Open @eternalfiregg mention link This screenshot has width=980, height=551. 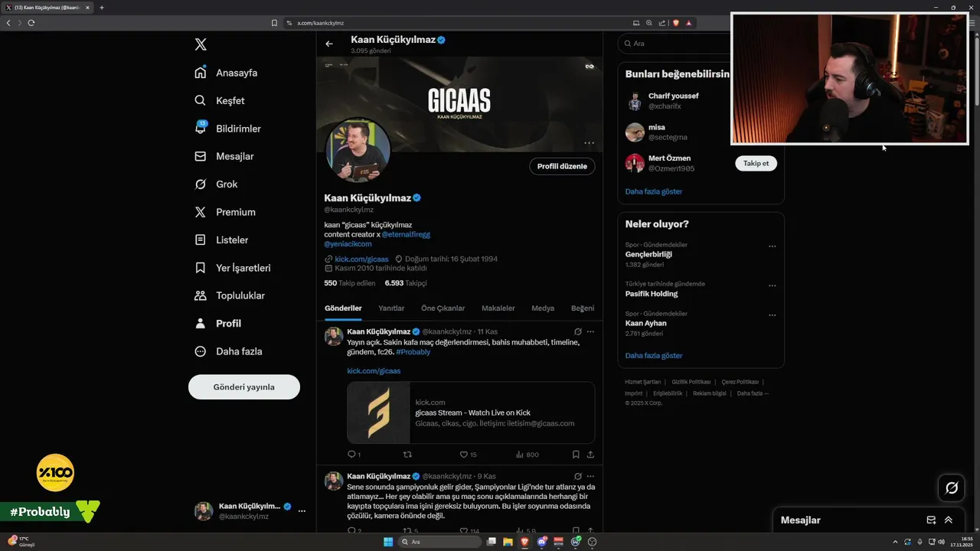(406, 234)
